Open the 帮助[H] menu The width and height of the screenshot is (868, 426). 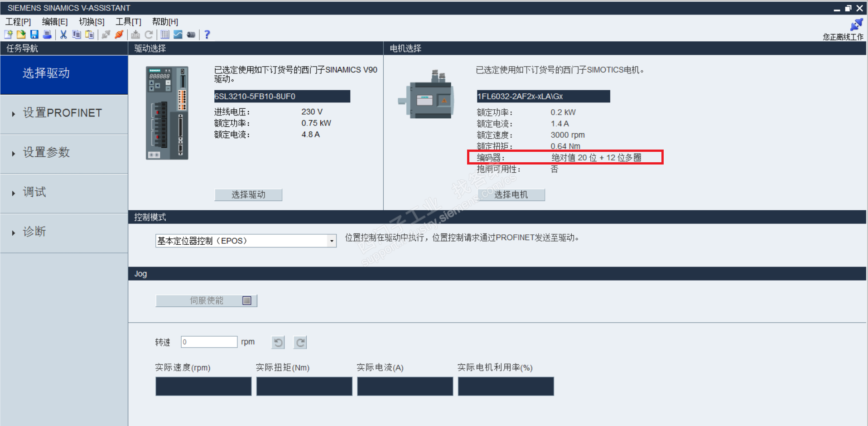click(165, 22)
